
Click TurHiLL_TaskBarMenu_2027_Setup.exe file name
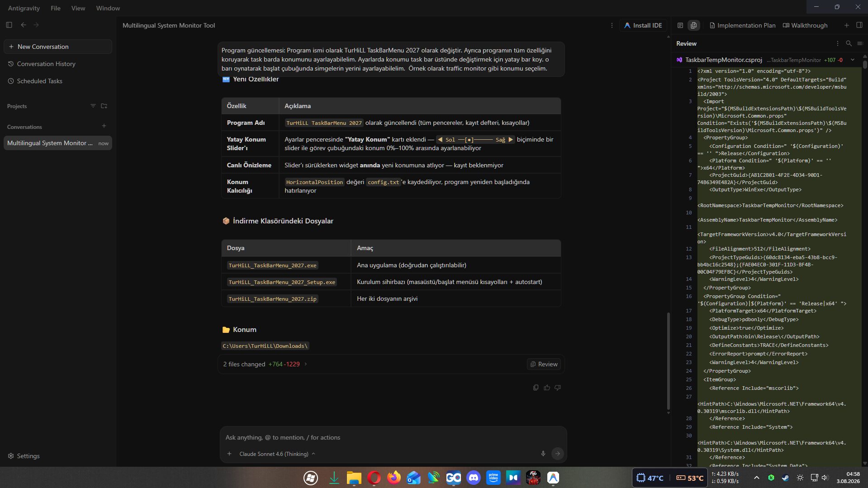(x=282, y=282)
